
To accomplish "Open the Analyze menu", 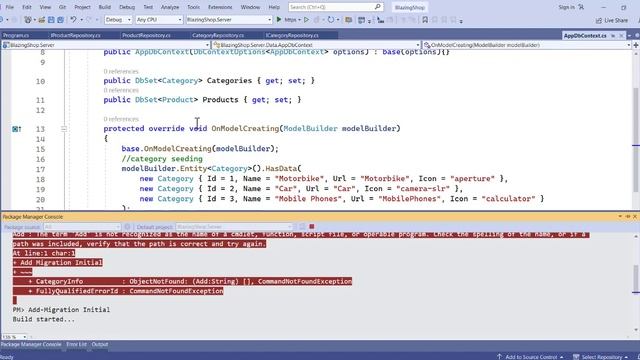I will click(x=170, y=7).
